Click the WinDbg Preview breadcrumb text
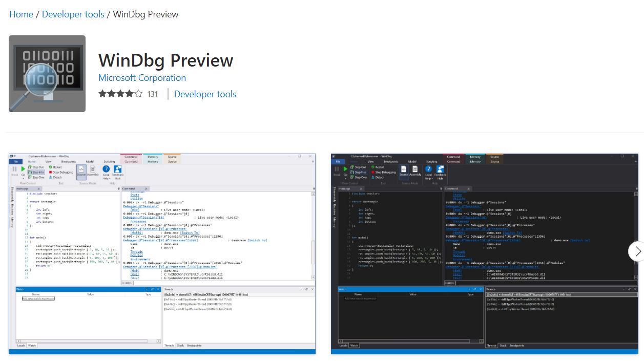This screenshot has height=364, width=644. click(146, 14)
